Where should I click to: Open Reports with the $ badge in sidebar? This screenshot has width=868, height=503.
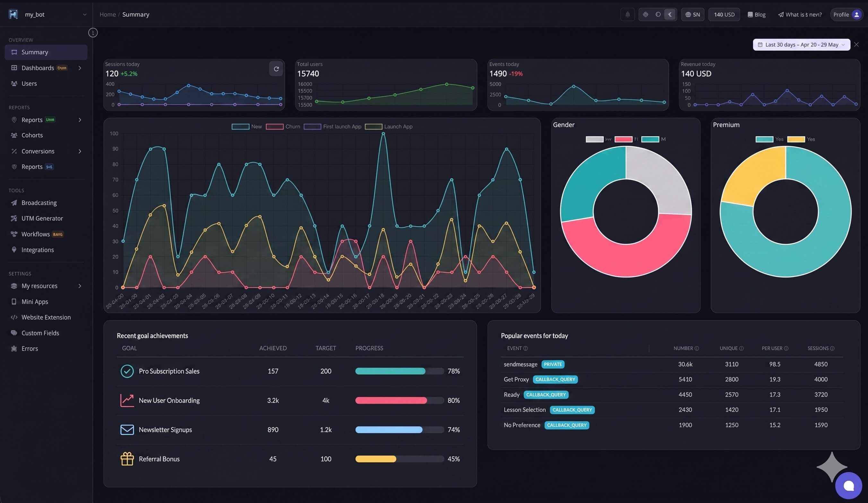click(46, 166)
